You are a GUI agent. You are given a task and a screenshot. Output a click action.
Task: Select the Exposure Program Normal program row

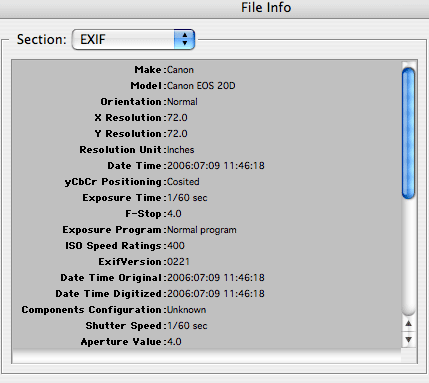[x=206, y=230]
